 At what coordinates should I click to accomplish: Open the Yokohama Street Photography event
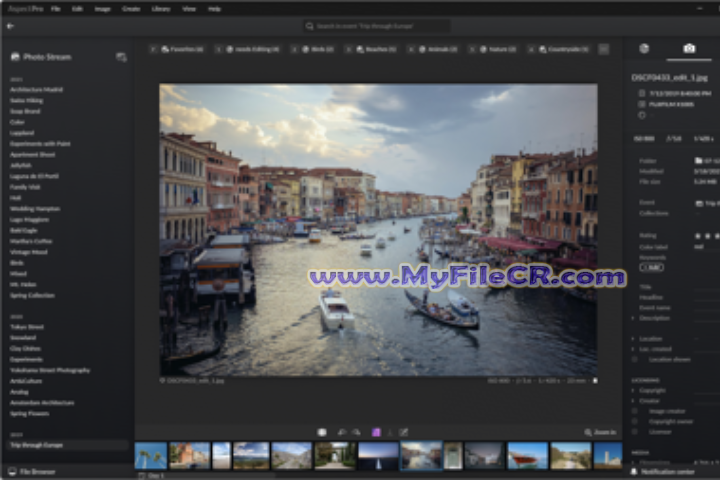pyautogui.click(x=50, y=370)
